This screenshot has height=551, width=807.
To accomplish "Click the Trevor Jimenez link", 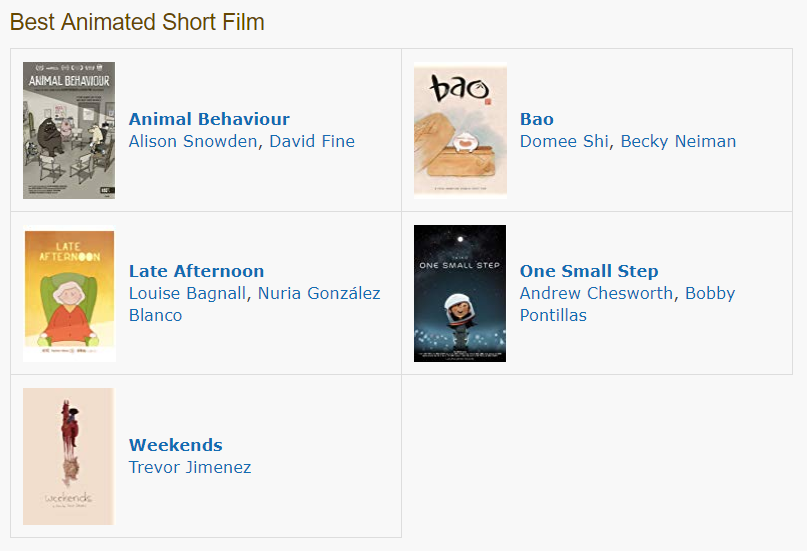I will point(190,467).
